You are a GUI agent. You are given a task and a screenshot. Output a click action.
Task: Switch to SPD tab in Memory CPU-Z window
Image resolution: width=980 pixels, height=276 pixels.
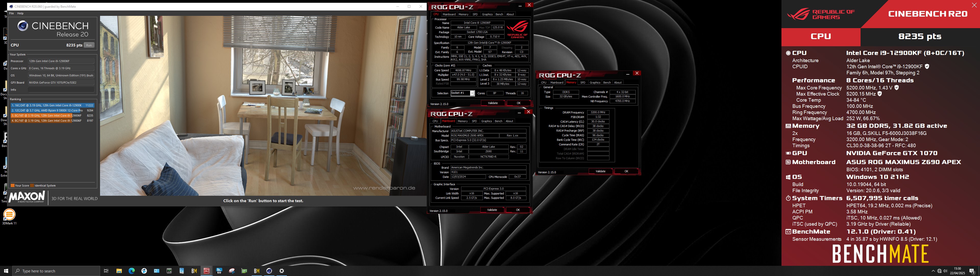tap(583, 82)
